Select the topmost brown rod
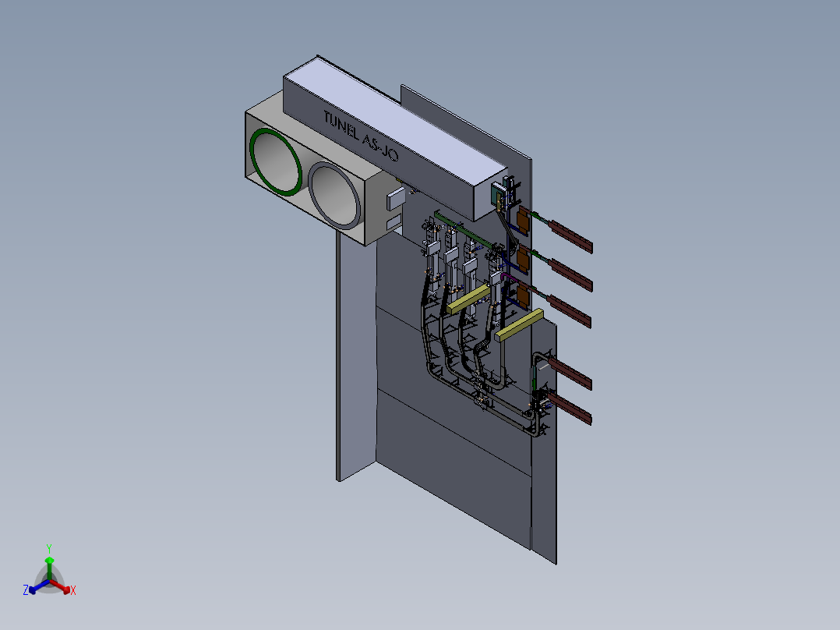Viewport: 840px width, 630px height. click(x=571, y=236)
